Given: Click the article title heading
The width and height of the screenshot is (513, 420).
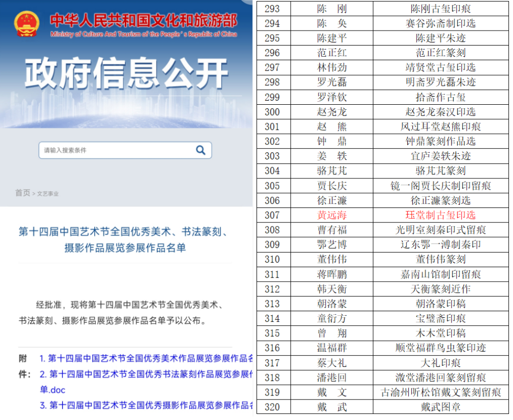Looking at the screenshot, I should pyautogui.click(x=125, y=240).
